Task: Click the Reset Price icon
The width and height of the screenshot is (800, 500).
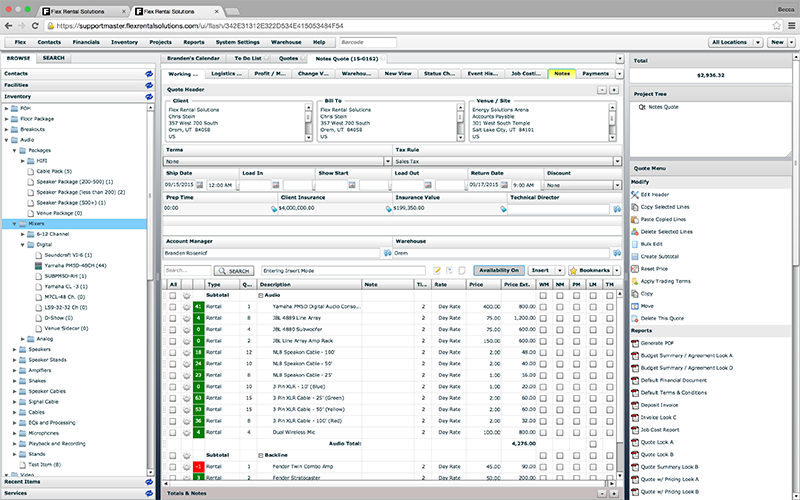Action: 635,268
